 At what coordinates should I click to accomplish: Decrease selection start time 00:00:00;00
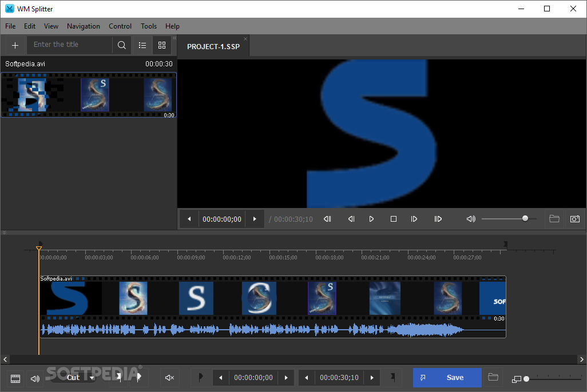click(220, 378)
